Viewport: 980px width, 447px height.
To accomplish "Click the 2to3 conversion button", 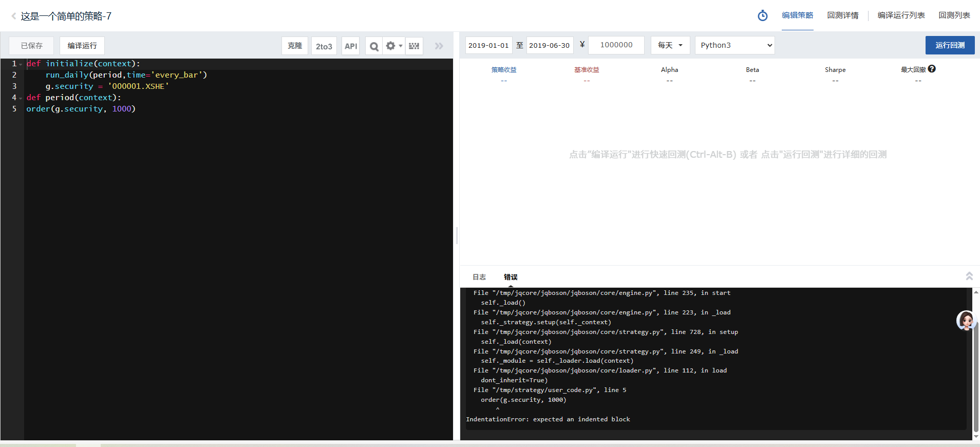I will click(324, 46).
